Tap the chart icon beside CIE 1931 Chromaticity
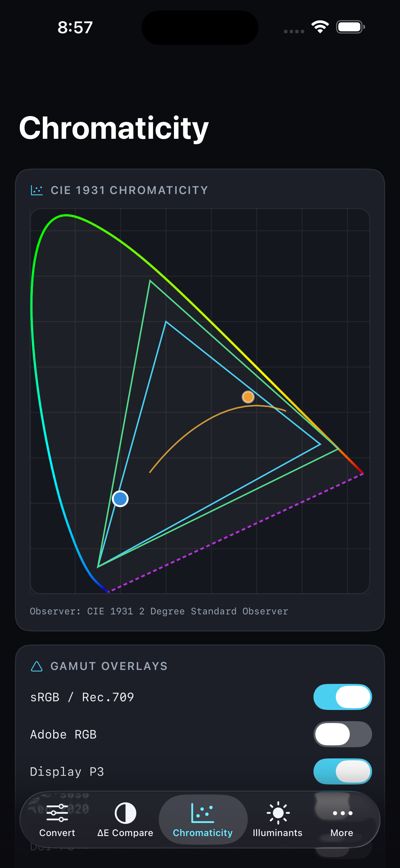 37,190
